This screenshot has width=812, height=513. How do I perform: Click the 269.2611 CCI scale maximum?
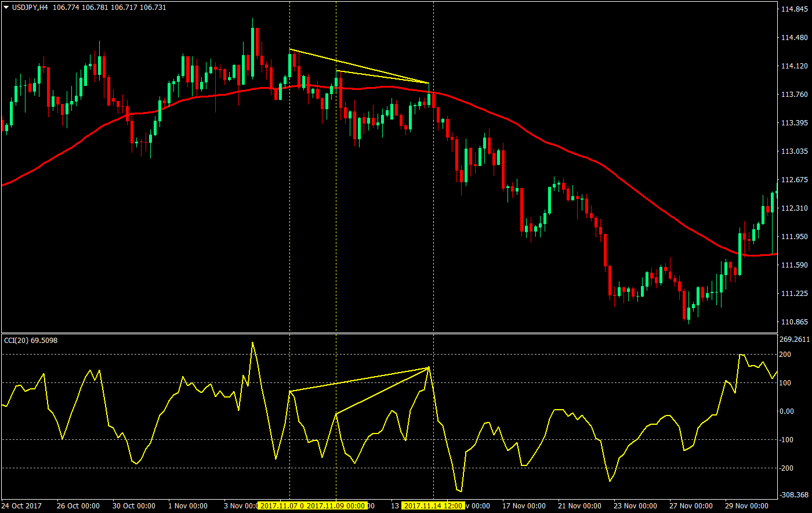pyautogui.click(x=795, y=339)
